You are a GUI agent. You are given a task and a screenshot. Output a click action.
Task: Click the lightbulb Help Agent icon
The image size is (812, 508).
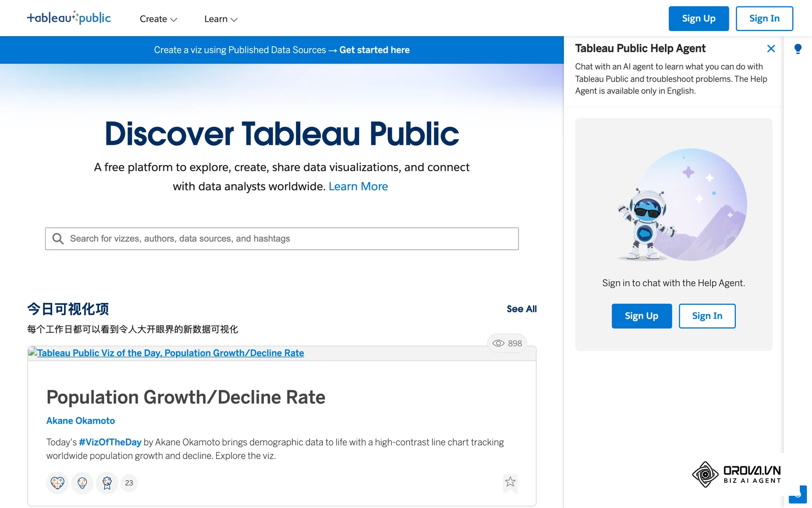(x=798, y=49)
